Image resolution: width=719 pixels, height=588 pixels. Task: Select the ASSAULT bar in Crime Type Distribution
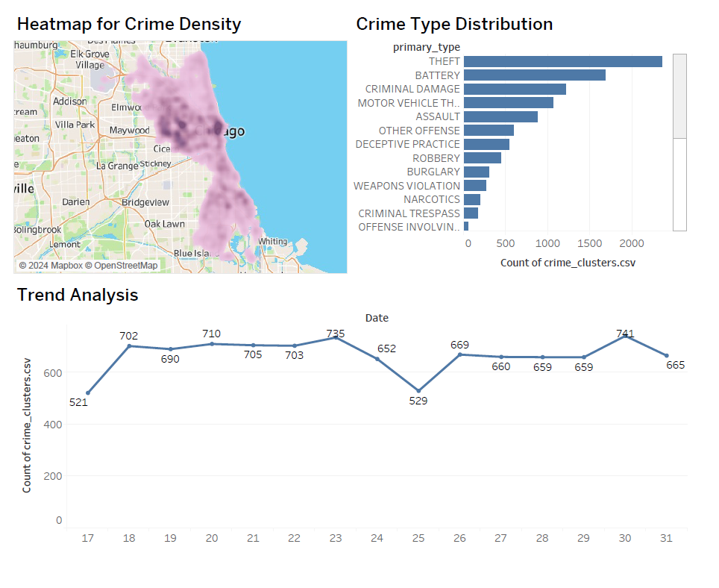click(500, 116)
